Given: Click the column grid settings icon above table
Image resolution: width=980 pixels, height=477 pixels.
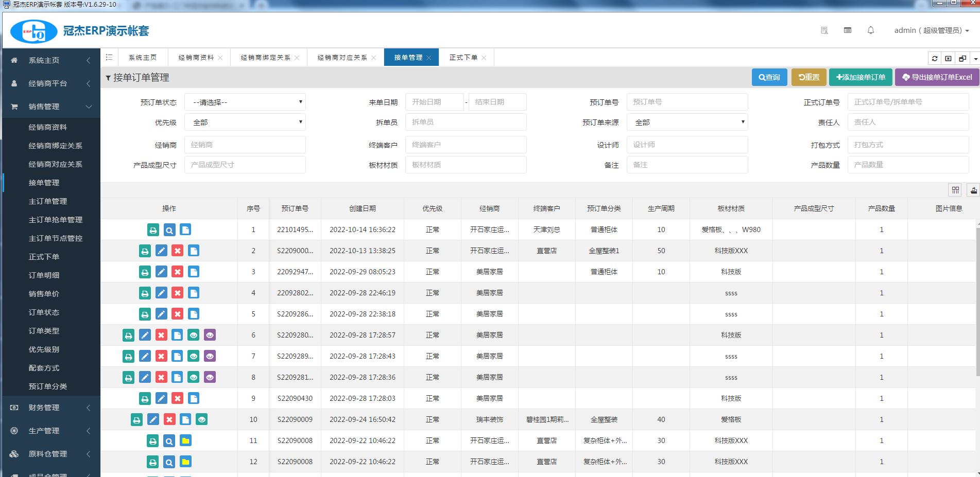Looking at the screenshot, I should (x=955, y=190).
